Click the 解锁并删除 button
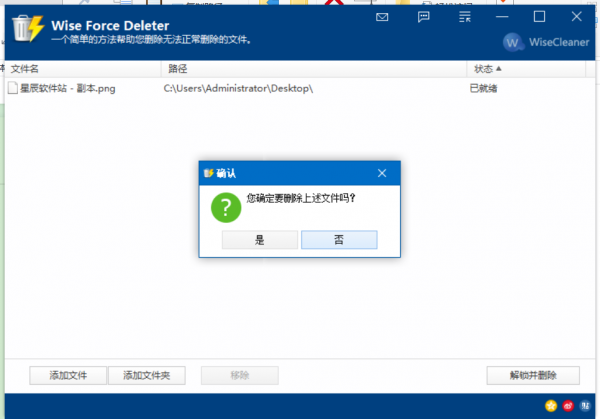This screenshot has width=600, height=419. (533, 375)
